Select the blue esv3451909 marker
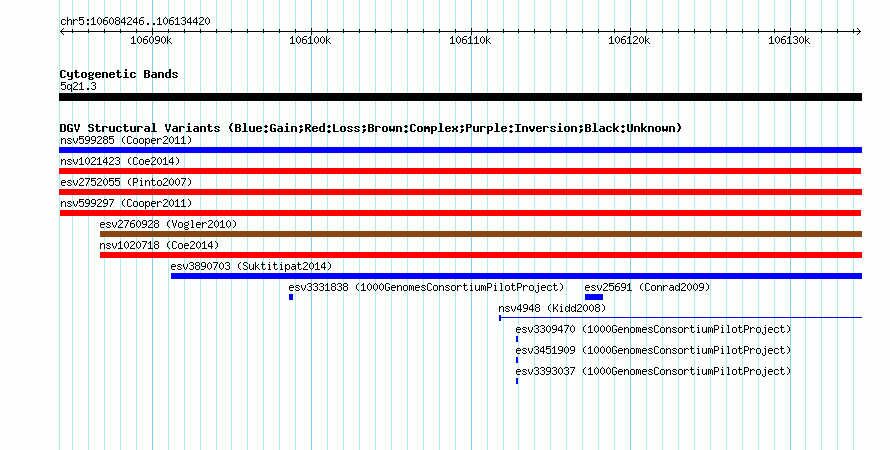This screenshot has width=890, height=450. 517,360
